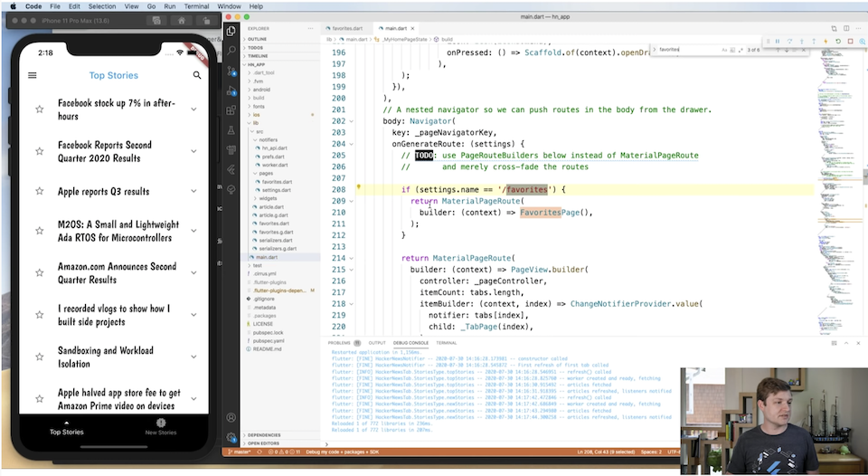Open Extensions view in activity bar
868x476 pixels.
231,110
